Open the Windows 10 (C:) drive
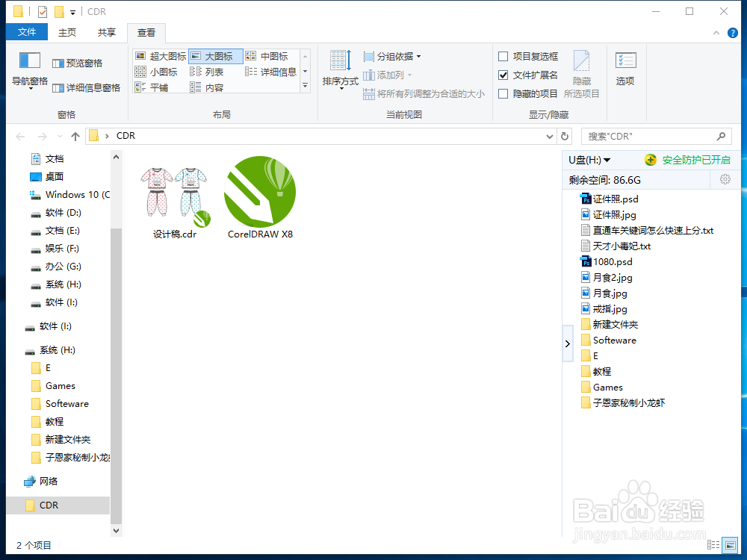This screenshot has width=747, height=560. click(x=69, y=195)
